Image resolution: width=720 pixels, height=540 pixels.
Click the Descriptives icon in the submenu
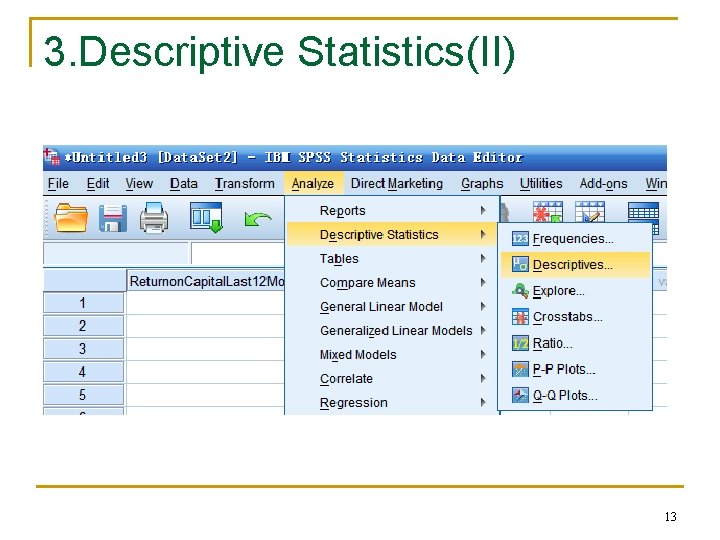pyautogui.click(x=520, y=264)
